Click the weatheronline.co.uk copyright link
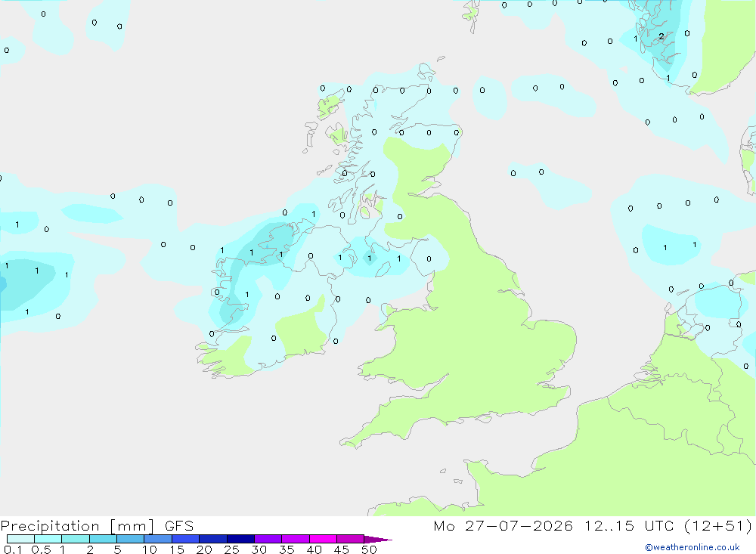The height and width of the screenshot is (554, 756). click(692, 547)
